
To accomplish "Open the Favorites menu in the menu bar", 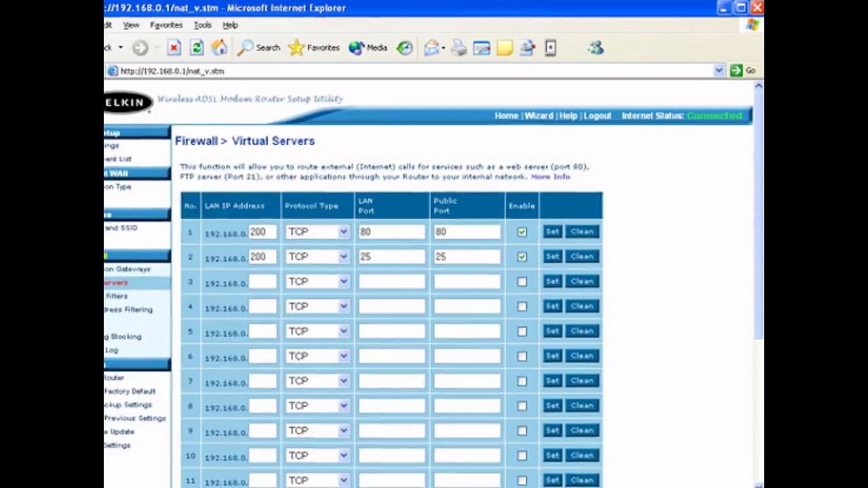I will click(166, 25).
